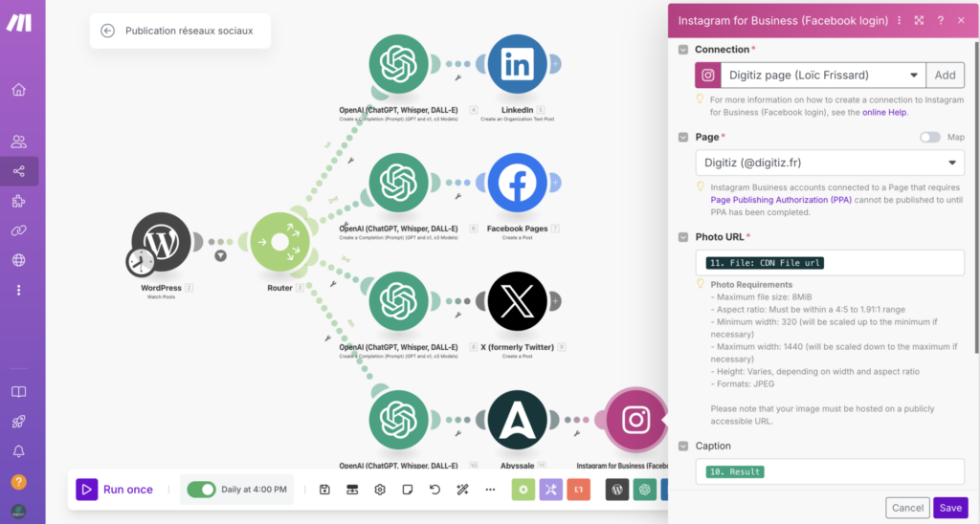Click OpenAI favorite in the bottom toolbar
980x524 pixels.
[x=645, y=490]
